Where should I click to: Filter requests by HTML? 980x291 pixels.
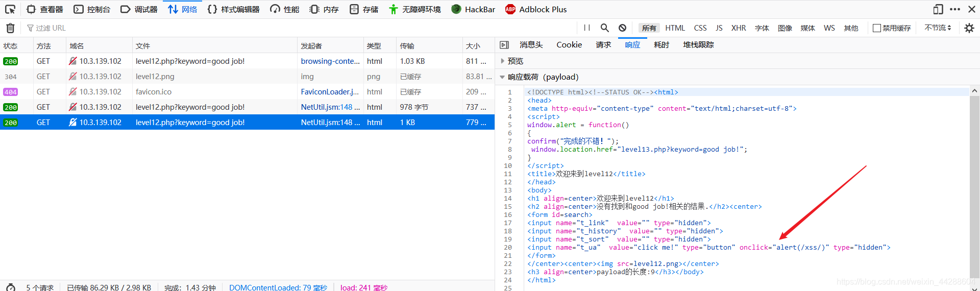pos(675,28)
